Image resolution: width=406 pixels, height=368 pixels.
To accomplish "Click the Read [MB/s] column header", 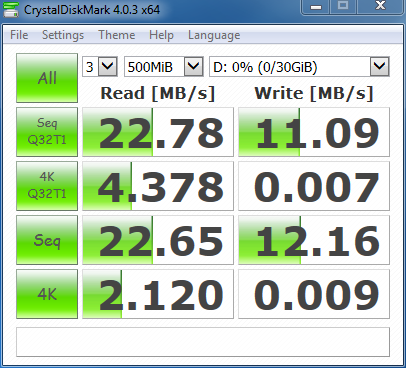I will tap(158, 93).
